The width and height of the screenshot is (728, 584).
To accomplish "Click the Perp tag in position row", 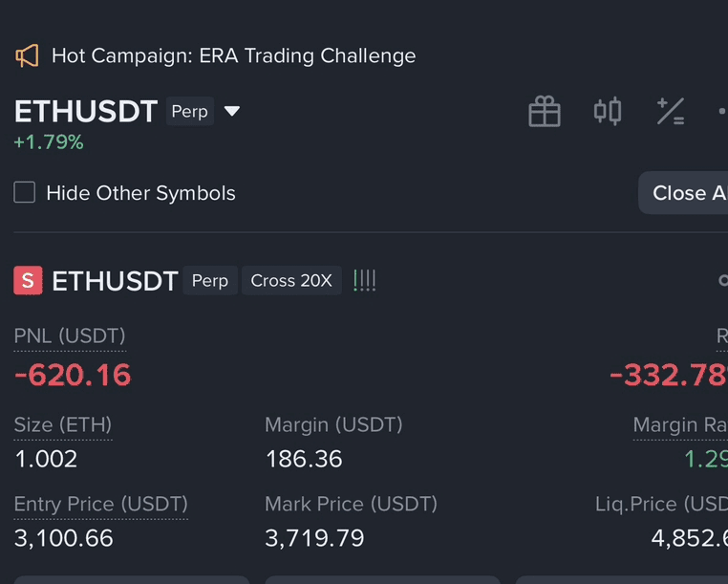I will 210,281.
